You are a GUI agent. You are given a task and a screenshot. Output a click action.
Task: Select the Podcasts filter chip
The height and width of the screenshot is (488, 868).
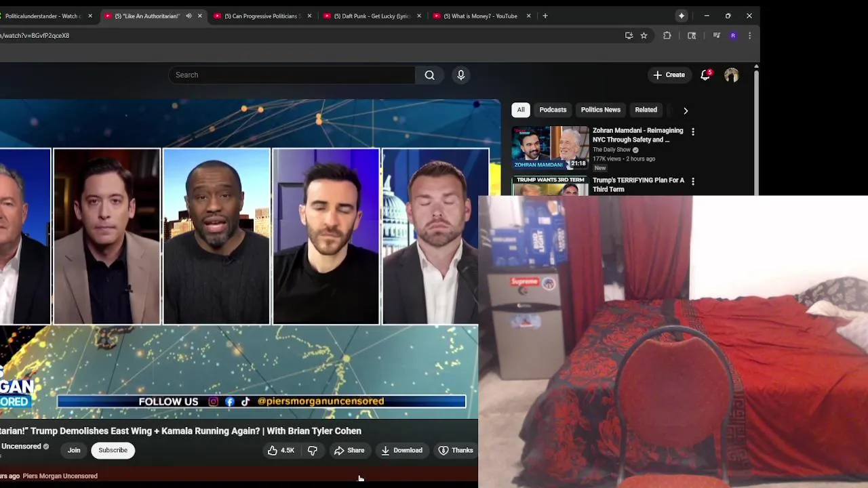point(553,110)
